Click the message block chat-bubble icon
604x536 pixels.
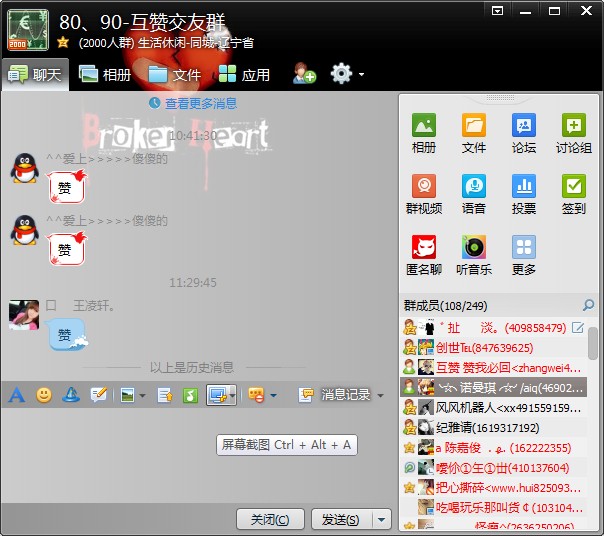pos(257,395)
